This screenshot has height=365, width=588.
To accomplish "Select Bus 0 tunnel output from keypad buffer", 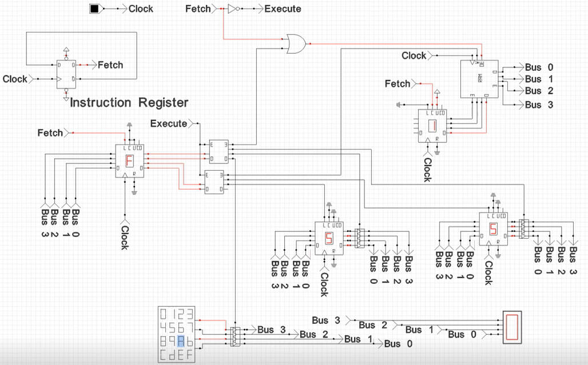I will (396, 344).
